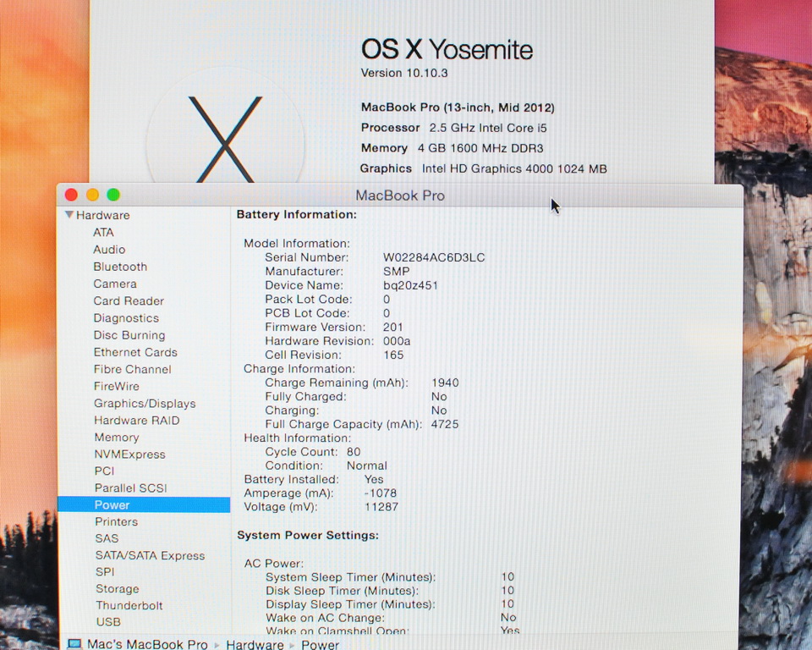The height and width of the screenshot is (650, 812).
Task: Click the OS X Yosemite heading
Action: tap(447, 50)
